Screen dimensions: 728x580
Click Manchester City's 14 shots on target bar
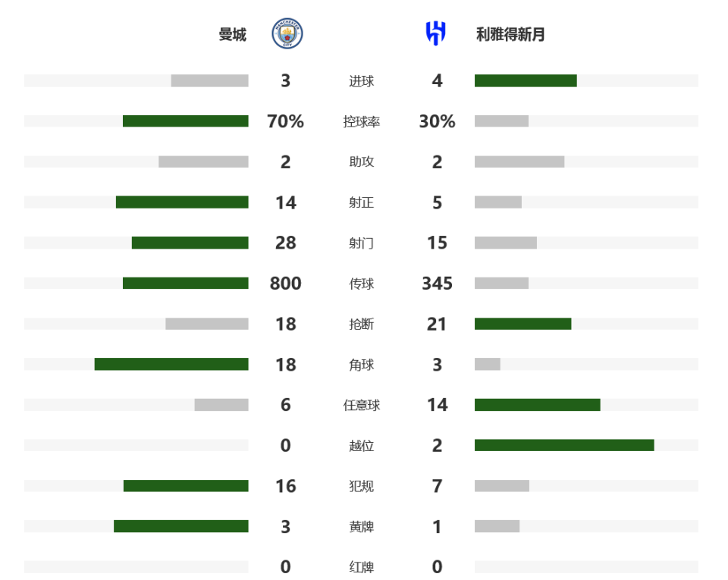[x=182, y=202]
